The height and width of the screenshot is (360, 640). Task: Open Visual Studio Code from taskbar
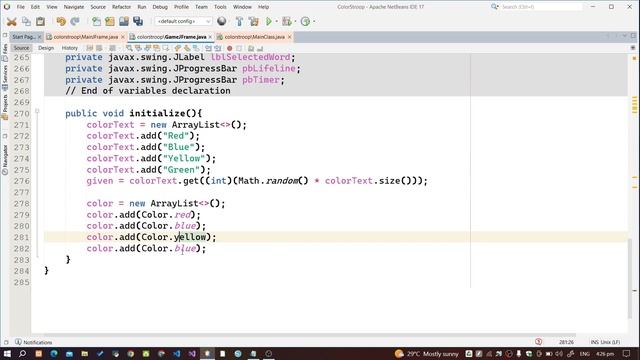[176, 353]
